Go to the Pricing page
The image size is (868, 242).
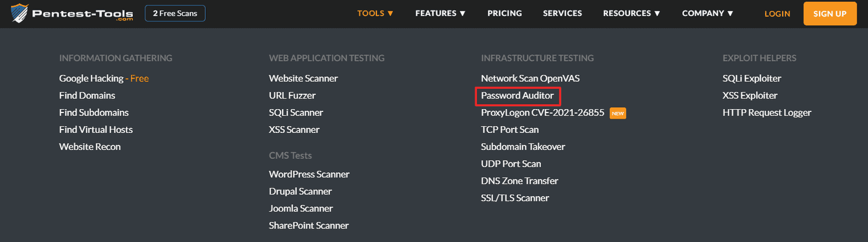(x=505, y=14)
